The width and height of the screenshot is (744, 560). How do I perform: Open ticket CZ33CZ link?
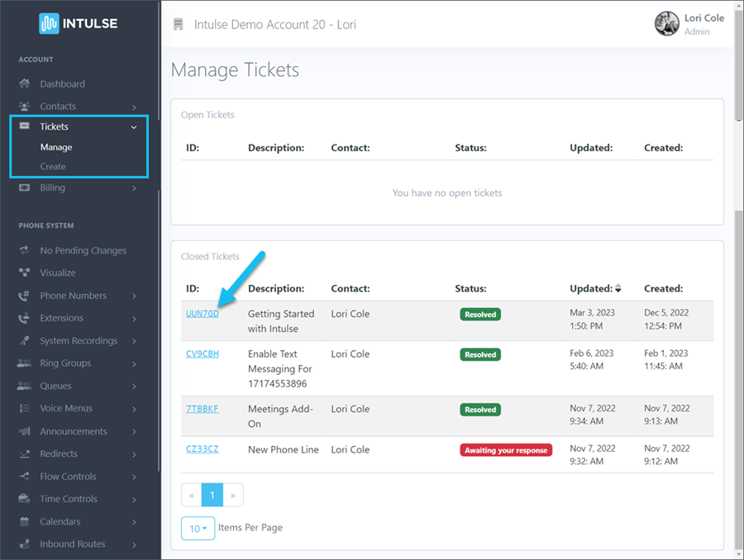tap(203, 448)
